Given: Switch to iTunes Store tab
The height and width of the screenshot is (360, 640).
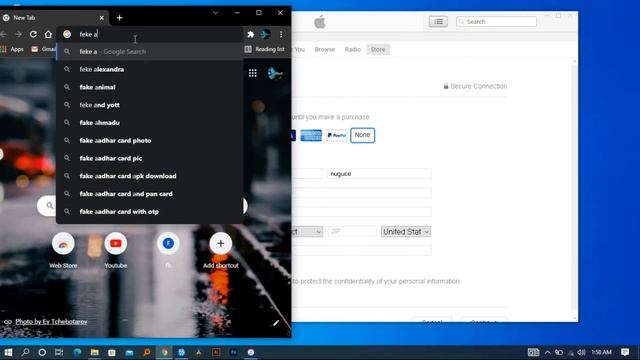Looking at the screenshot, I should [x=378, y=49].
